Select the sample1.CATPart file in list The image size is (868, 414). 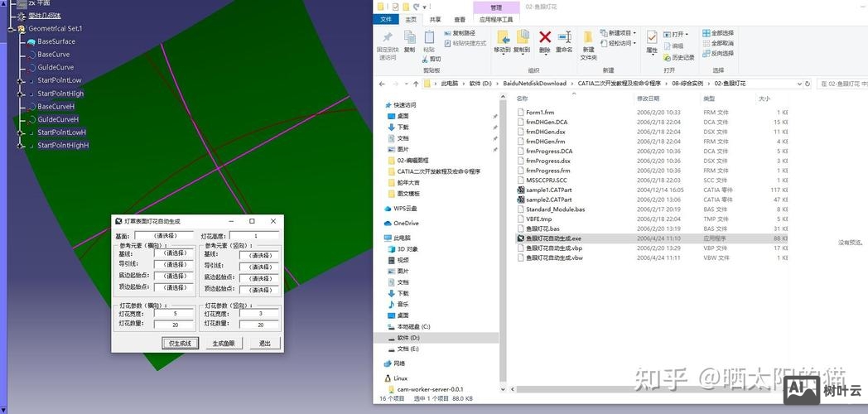click(547, 190)
